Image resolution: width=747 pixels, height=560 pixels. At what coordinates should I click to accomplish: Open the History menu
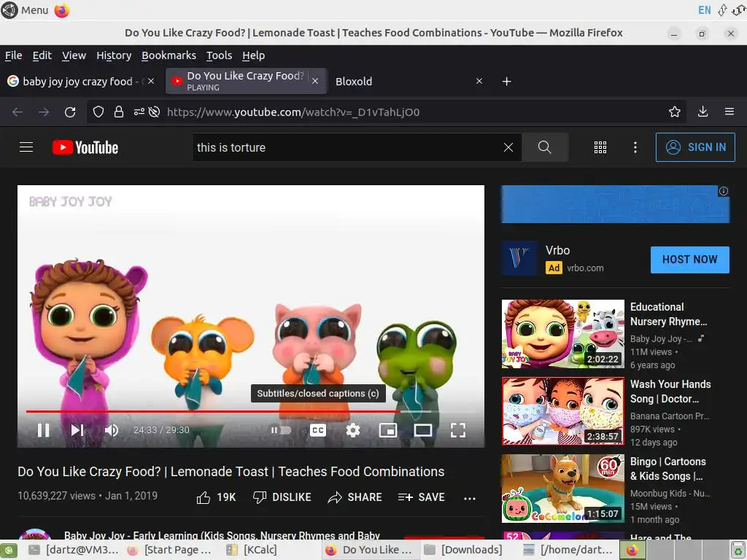(x=114, y=55)
